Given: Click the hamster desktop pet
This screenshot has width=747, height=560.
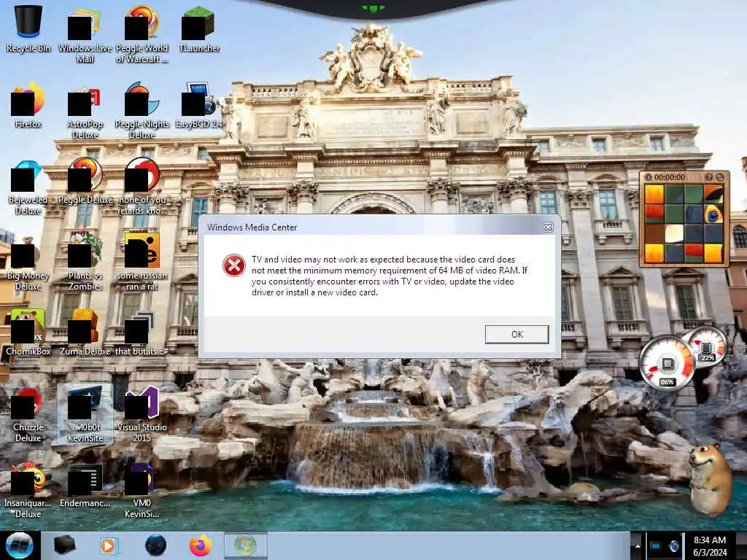Looking at the screenshot, I should pos(711,479).
